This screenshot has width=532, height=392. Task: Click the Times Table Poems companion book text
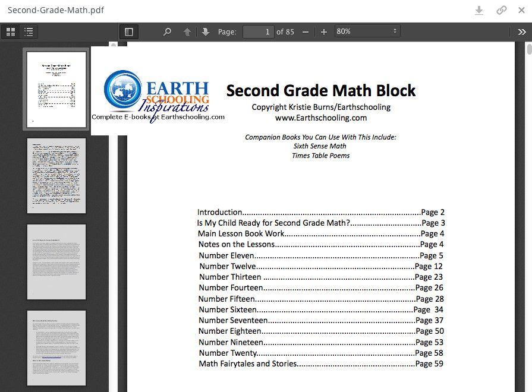[x=320, y=156]
